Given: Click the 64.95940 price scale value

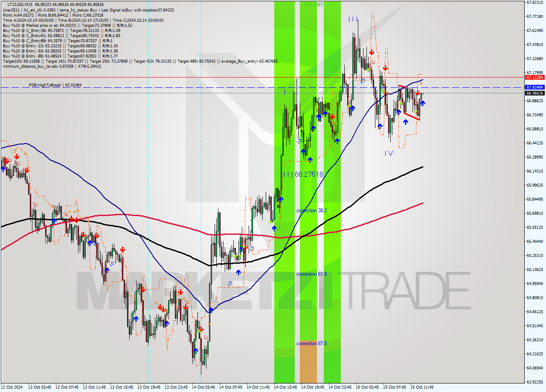Looking at the screenshot, I should click(x=535, y=284).
